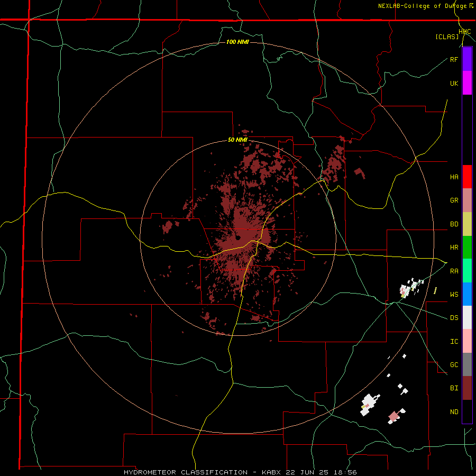This screenshot has height=476, width=476.
Task: Click the UK magenta legend swatch
Action: (467, 83)
